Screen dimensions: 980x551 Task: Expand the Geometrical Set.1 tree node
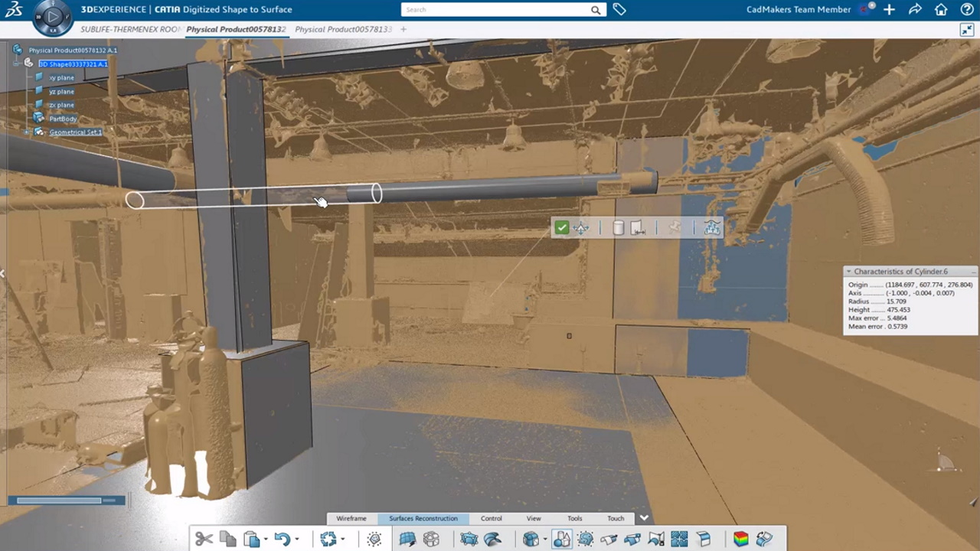coord(28,132)
